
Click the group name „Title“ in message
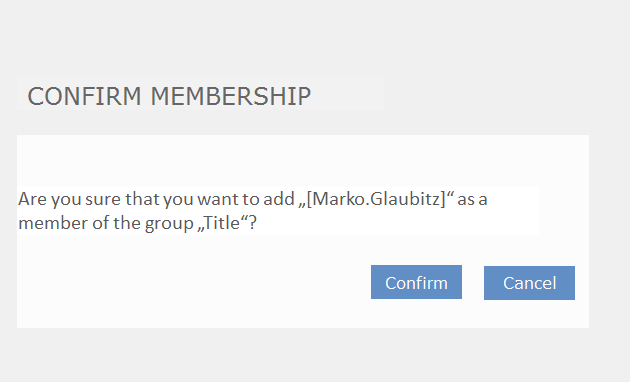(x=222, y=223)
